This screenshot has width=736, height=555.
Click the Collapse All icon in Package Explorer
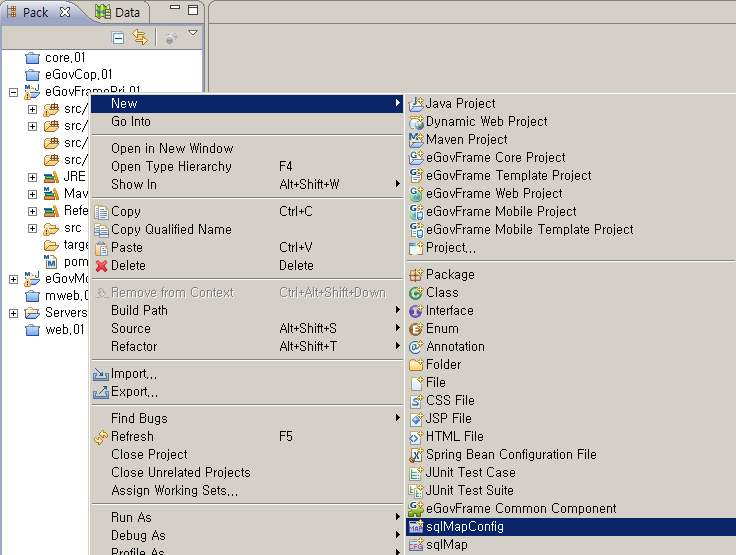tap(118, 38)
